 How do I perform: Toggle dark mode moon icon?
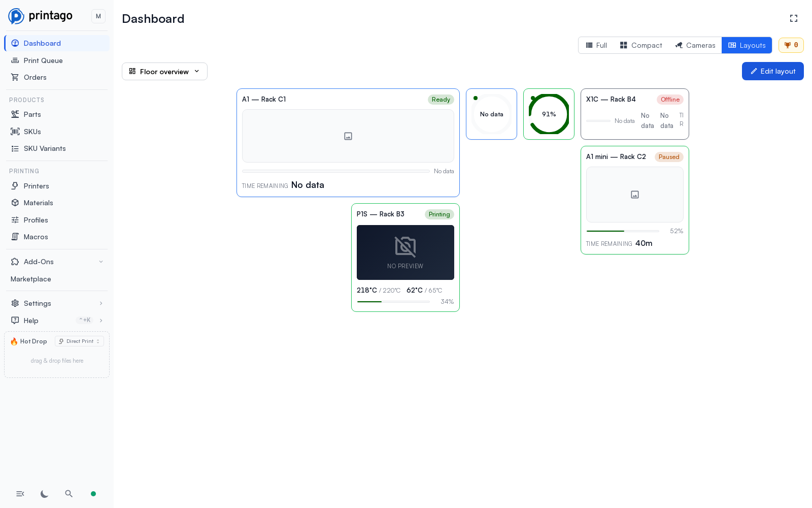(x=45, y=494)
